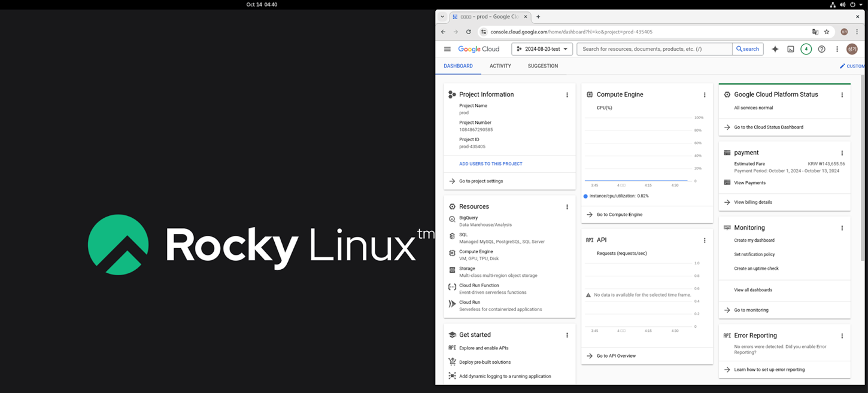Open Google Cloud Platform Status card menu
This screenshot has width=868, height=393.
click(842, 95)
